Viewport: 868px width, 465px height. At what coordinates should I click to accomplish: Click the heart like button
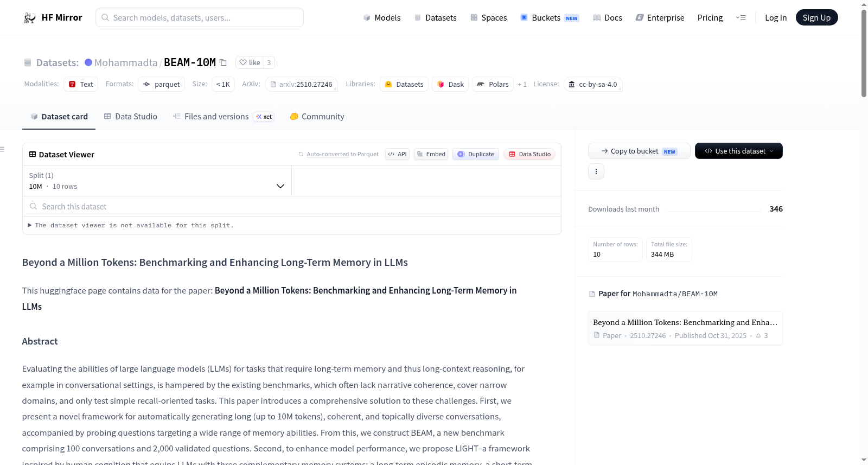(250, 62)
